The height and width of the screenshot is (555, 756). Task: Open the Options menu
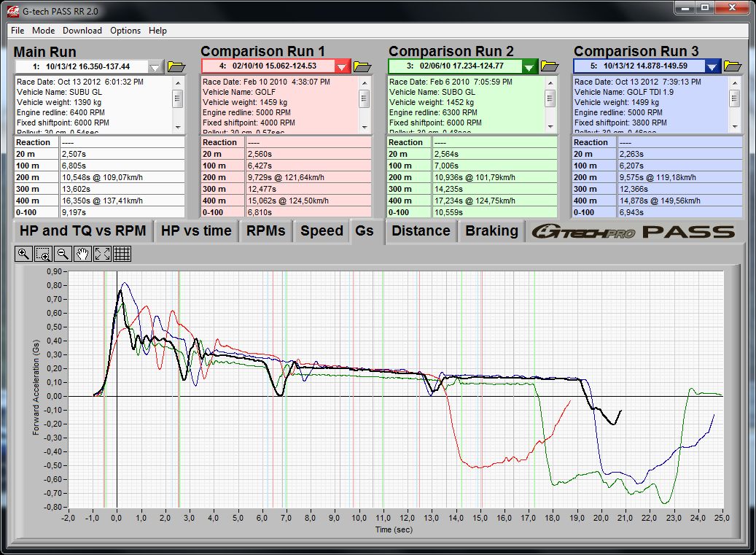125,31
